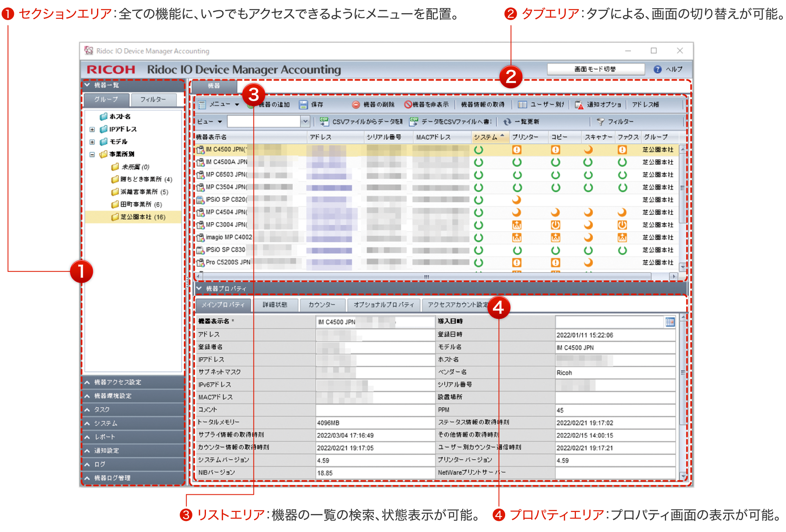Click the CSV import icon
Viewport: 786px width, 532px height.
pyautogui.click(x=324, y=122)
